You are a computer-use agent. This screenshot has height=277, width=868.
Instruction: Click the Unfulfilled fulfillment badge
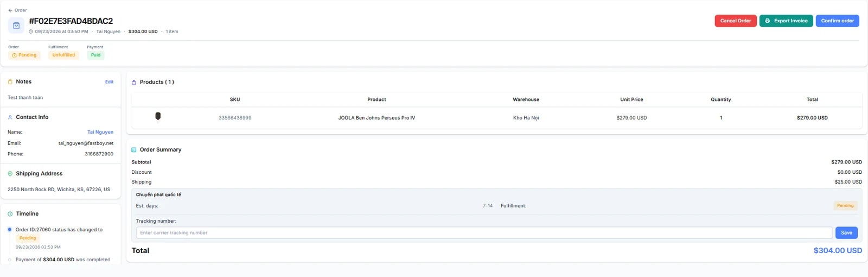click(63, 55)
